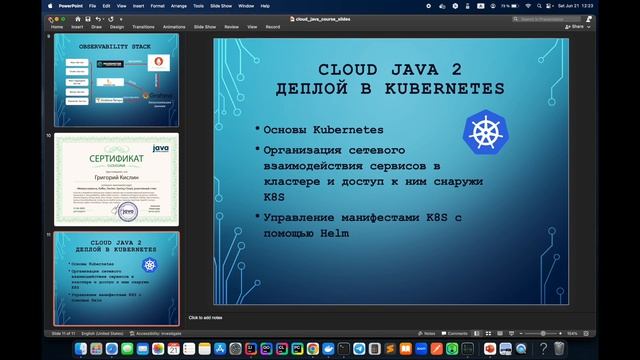The width and height of the screenshot is (640, 360).
Task: Open the Animations ribbon tab
Action: (x=174, y=27)
